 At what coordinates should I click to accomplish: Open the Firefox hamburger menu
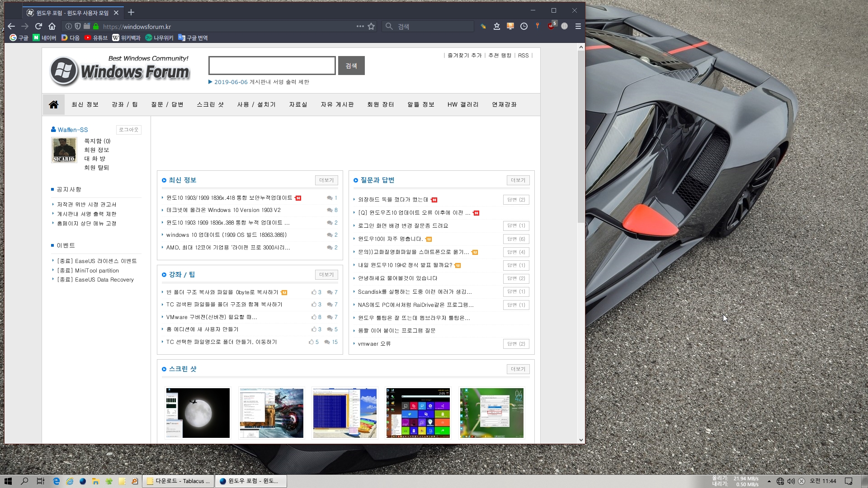click(x=578, y=26)
